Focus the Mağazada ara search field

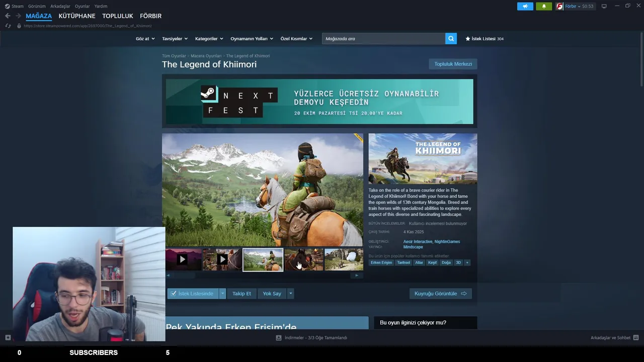383,39
